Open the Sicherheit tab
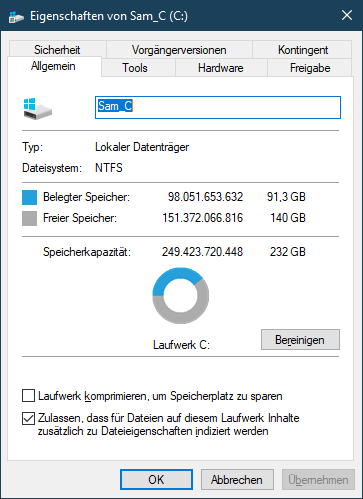 click(57, 49)
